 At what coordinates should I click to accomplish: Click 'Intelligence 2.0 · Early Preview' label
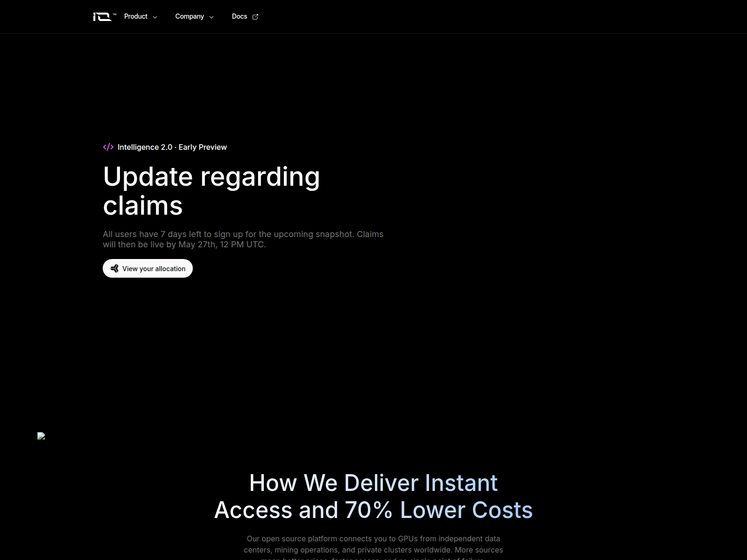pos(172,147)
